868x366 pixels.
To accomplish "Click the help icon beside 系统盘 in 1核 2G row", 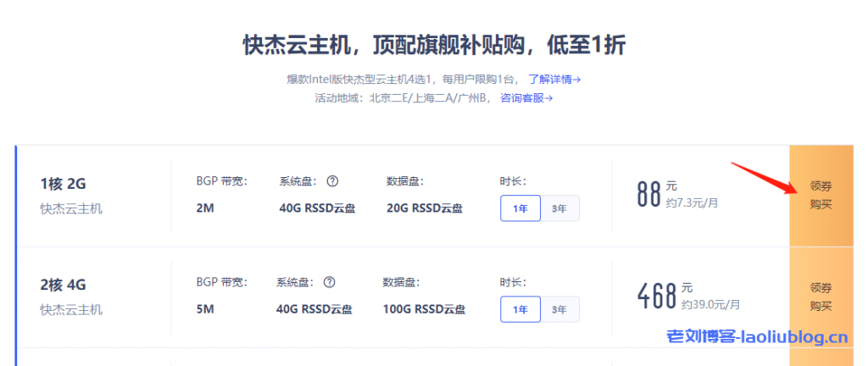I will [333, 181].
